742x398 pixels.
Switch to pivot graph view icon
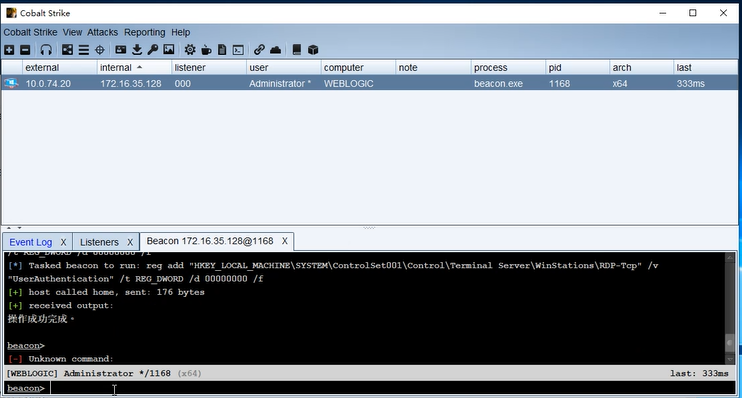click(68, 50)
